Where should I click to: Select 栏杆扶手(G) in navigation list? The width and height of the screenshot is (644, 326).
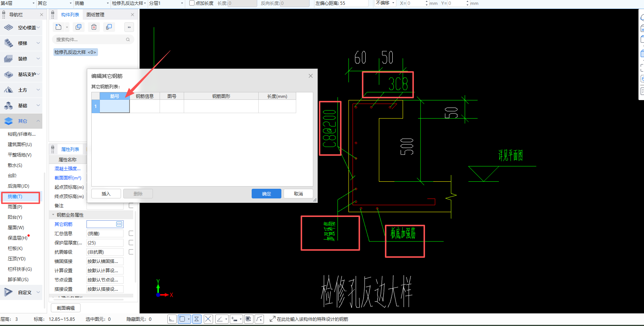tap(20, 269)
